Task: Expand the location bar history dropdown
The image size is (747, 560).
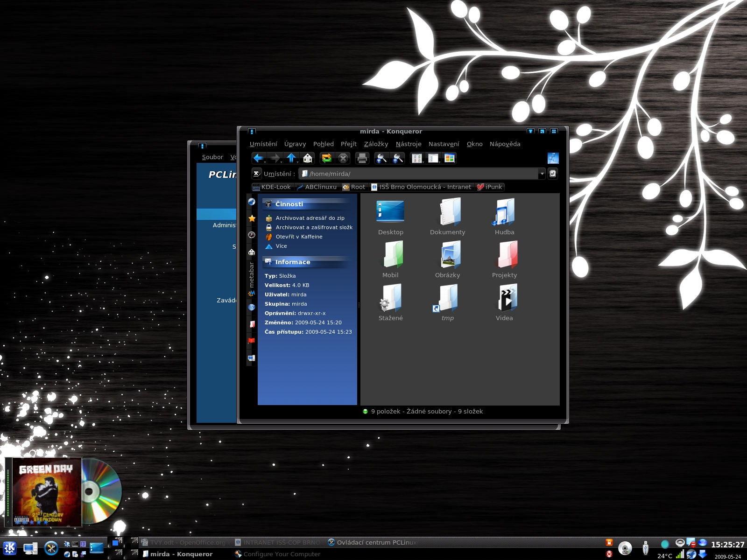Action: tap(542, 174)
